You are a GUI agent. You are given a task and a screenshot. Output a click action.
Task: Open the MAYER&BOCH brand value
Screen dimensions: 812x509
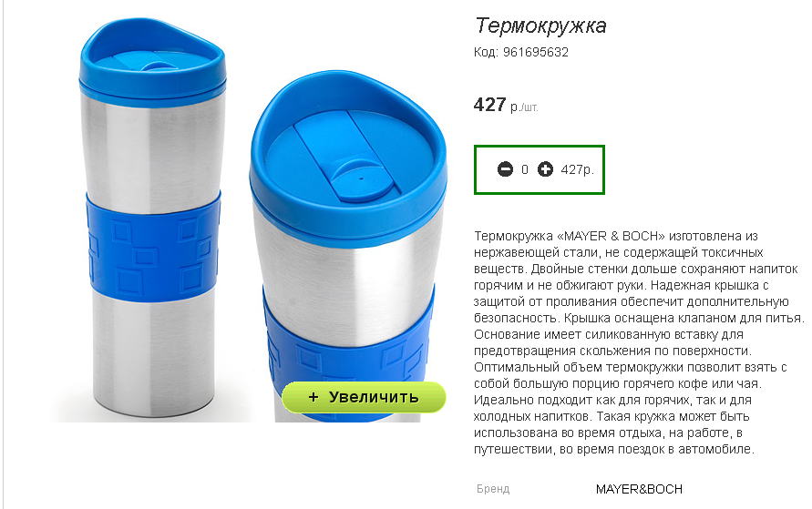point(639,489)
